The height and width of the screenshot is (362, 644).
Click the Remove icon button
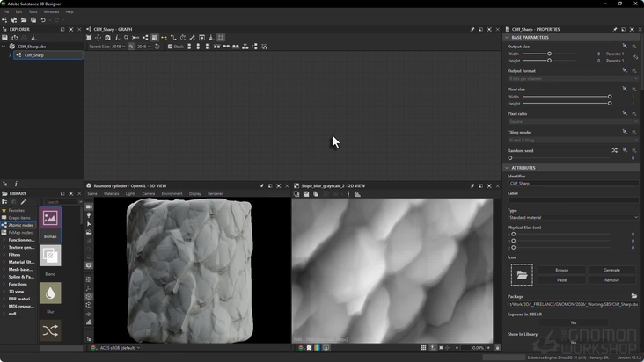(x=611, y=280)
